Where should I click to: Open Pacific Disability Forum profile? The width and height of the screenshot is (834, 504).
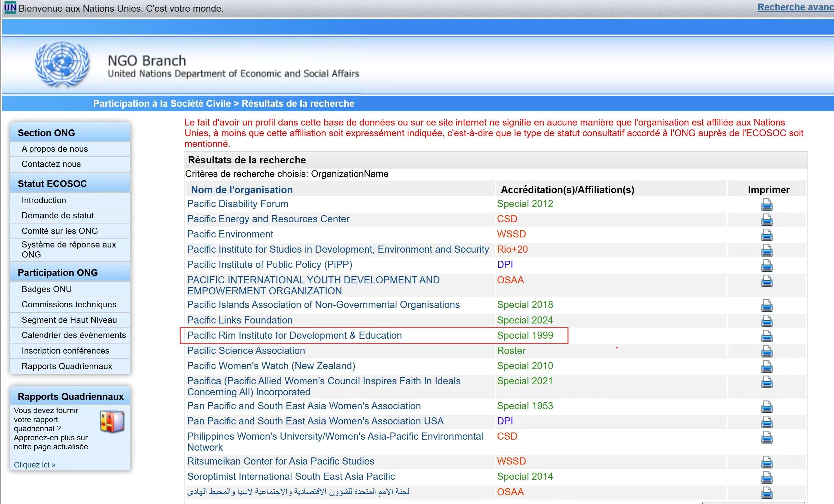(238, 203)
